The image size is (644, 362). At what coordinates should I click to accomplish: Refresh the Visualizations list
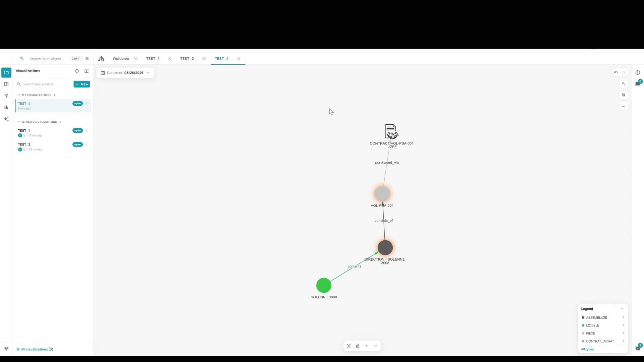[77, 71]
